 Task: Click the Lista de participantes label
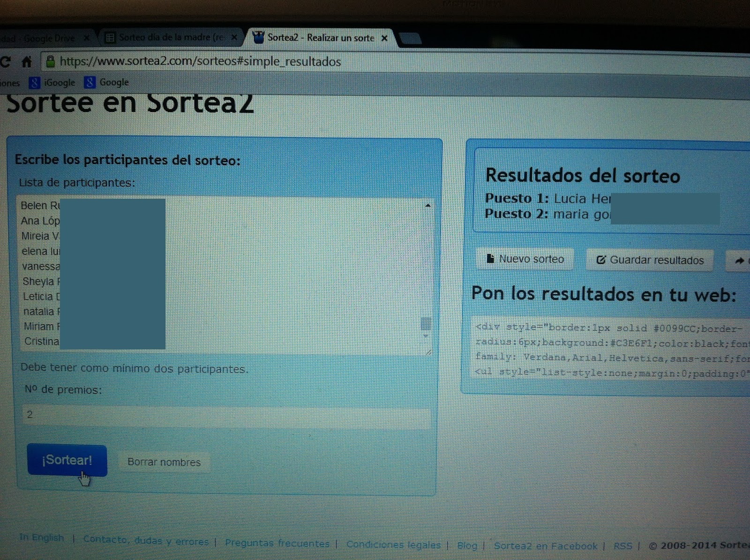point(77,182)
